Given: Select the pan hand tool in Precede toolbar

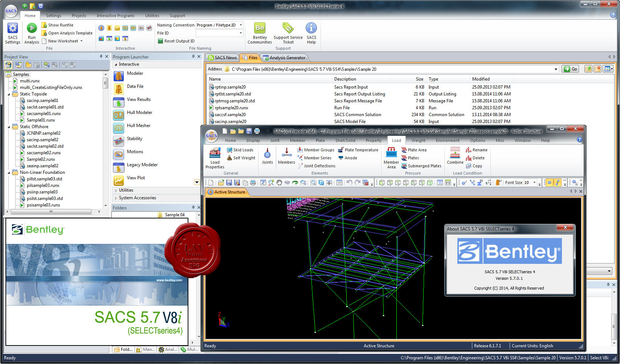Looking at the screenshot, I should tap(279, 183).
